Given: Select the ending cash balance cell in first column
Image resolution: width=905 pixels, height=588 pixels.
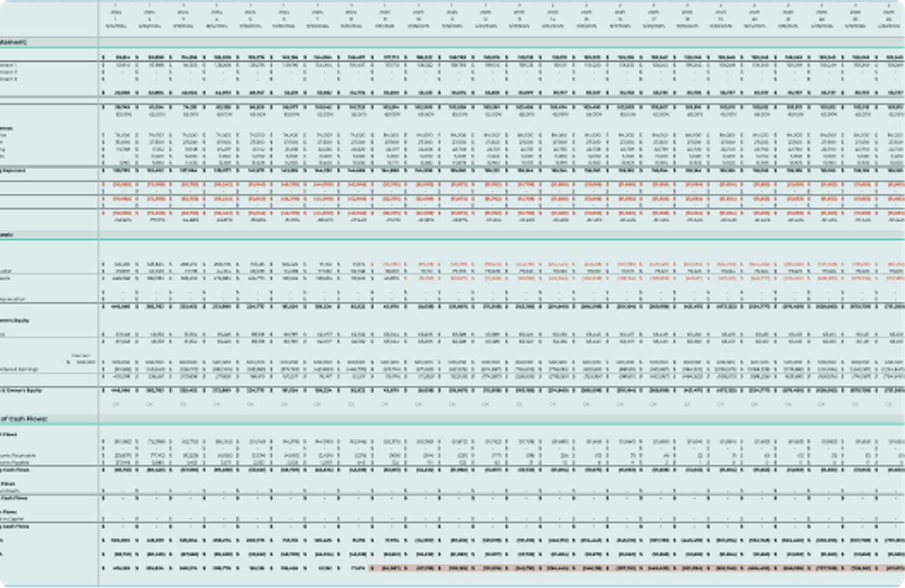Looking at the screenshot, I should point(121,567).
